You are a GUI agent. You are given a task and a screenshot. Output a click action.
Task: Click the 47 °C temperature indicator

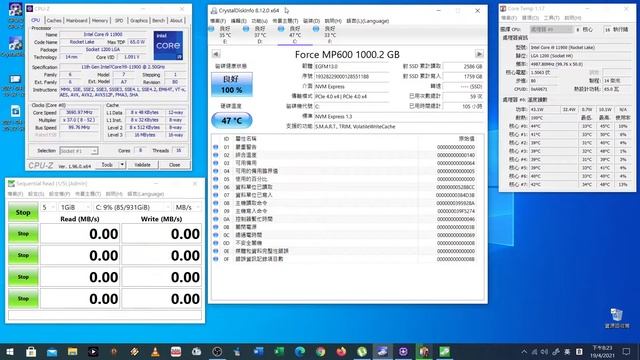pyautogui.click(x=232, y=120)
